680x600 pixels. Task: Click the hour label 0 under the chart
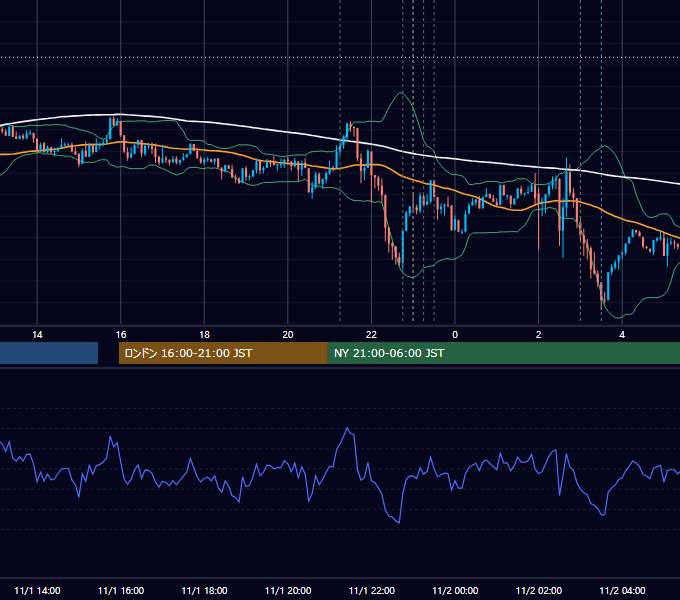click(455, 335)
